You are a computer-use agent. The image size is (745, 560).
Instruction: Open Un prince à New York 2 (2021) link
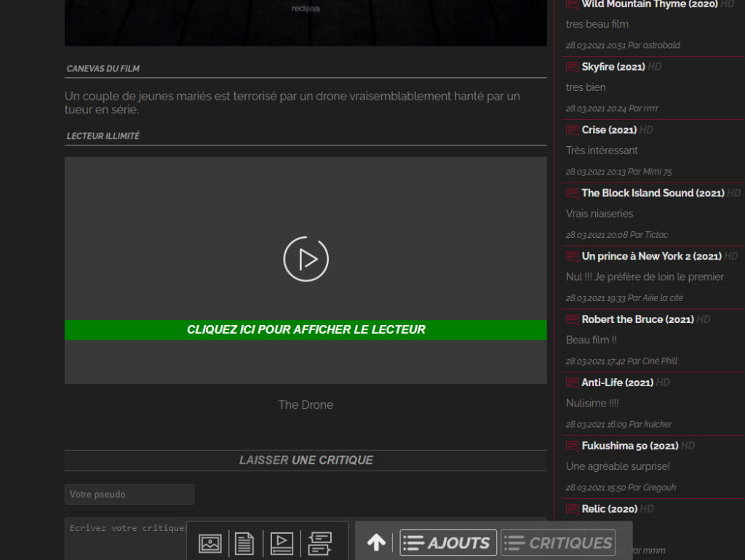[x=651, y=257]
